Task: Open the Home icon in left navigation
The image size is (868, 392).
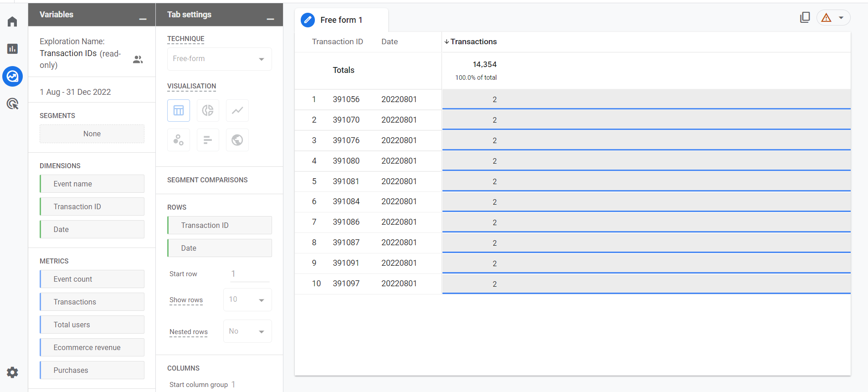Action: [12, 22]
